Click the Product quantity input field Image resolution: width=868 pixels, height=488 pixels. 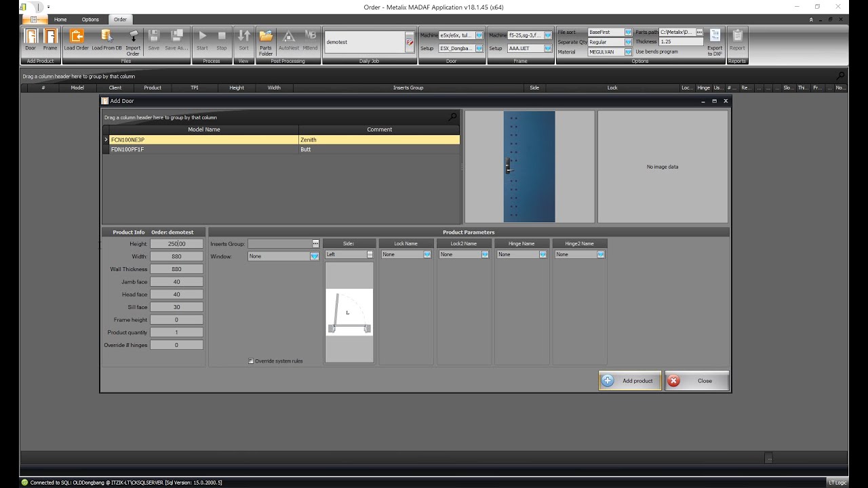click(176, 333)
